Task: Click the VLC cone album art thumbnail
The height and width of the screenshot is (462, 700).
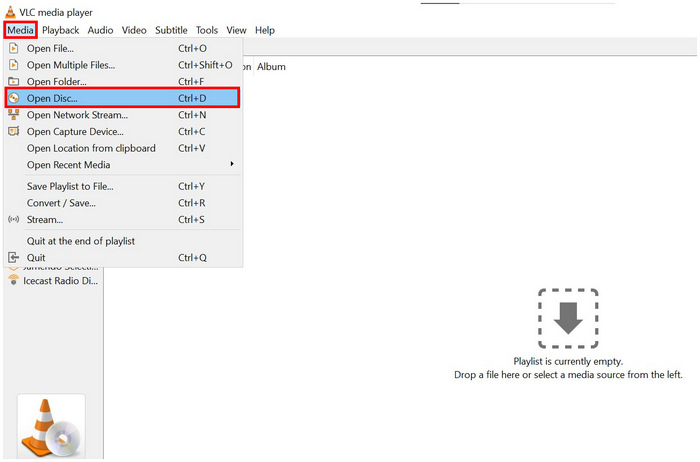Action: 51,427
